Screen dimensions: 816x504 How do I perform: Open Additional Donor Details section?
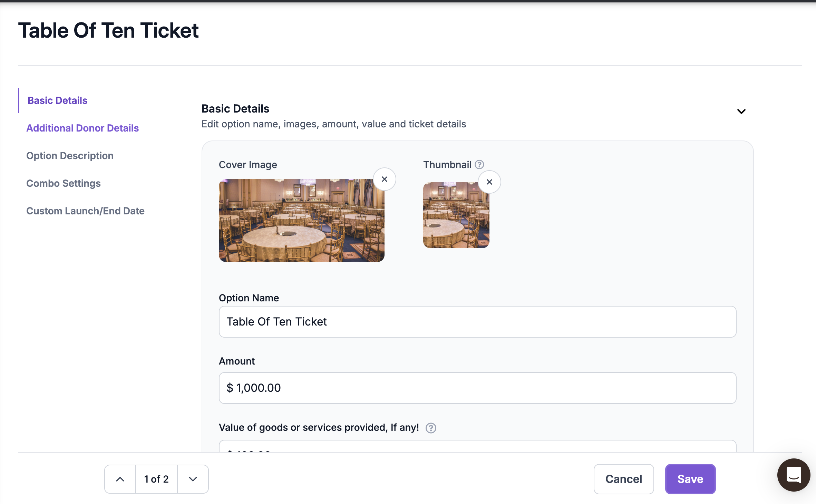coord(82,128)
